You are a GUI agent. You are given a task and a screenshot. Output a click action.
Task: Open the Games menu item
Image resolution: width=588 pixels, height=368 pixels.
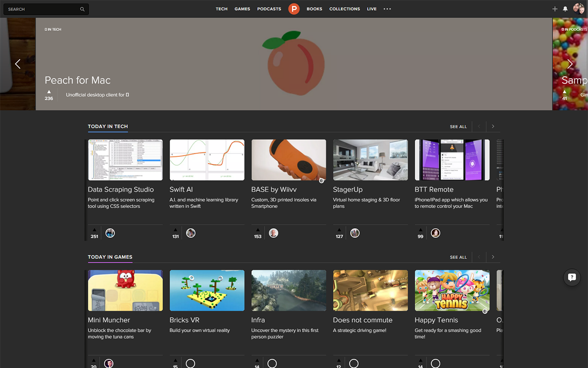tap(242, 9)
